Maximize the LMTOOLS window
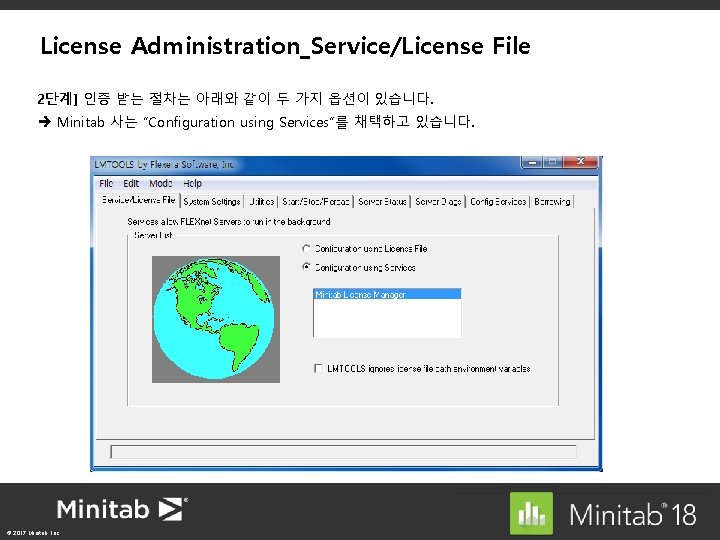This screenshot has width=720, height=540. click(x=553, y=162)
